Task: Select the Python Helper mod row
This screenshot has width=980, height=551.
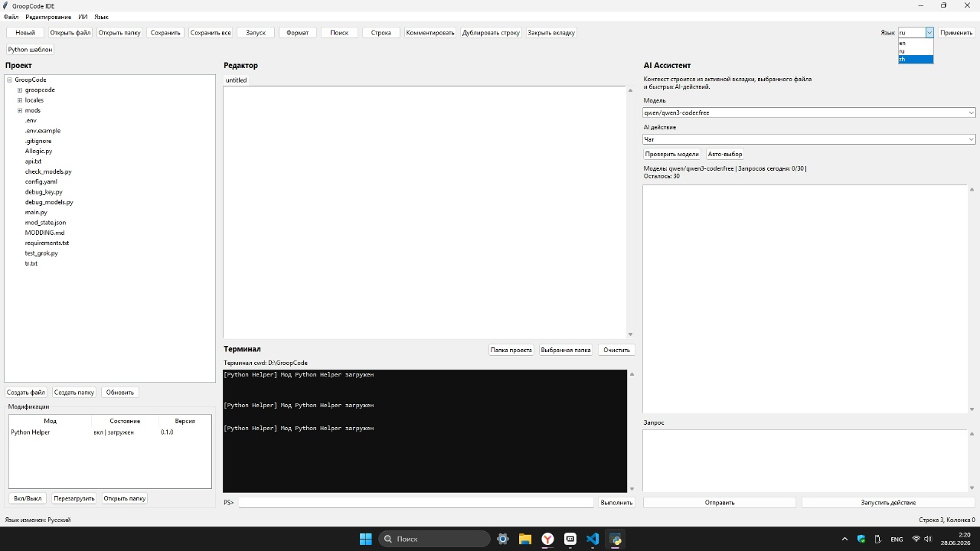Action: click(x=110, y=432)
